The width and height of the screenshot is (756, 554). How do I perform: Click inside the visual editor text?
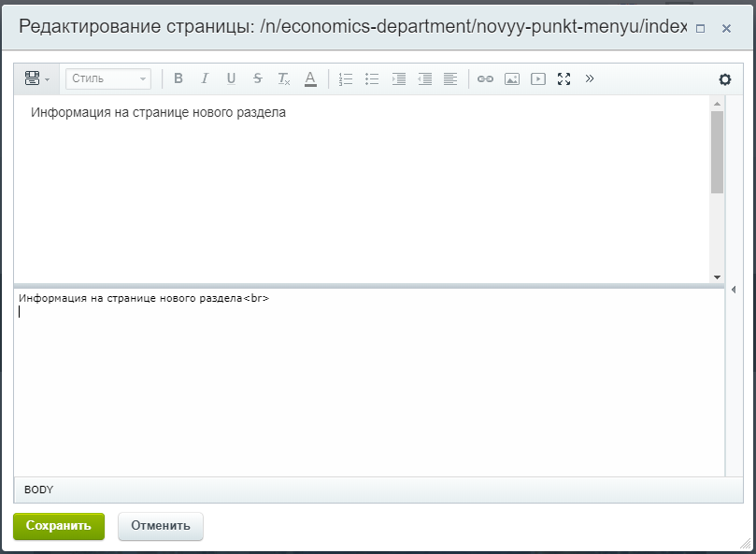point(158,112)
